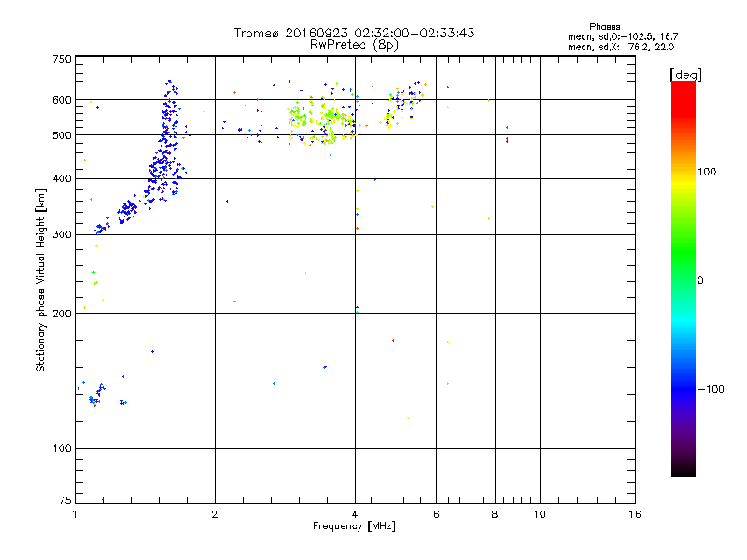Click the y-axis tick label '500'

point(62,135)
